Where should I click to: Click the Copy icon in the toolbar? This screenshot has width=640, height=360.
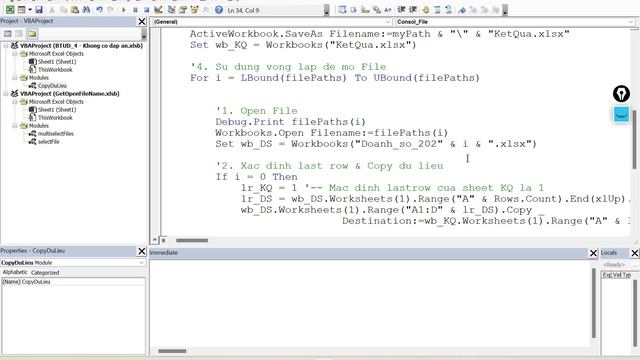(x=63, y=10)
